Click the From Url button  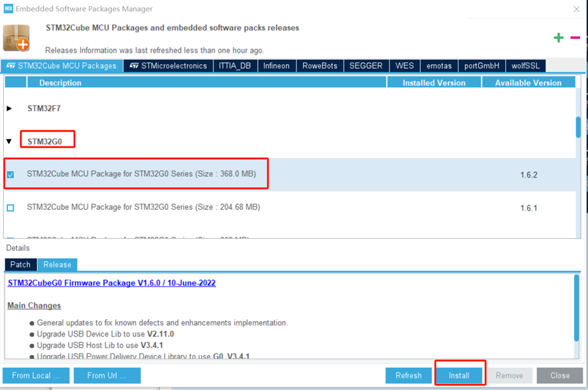pyautogui.click(x=107, y=376)
